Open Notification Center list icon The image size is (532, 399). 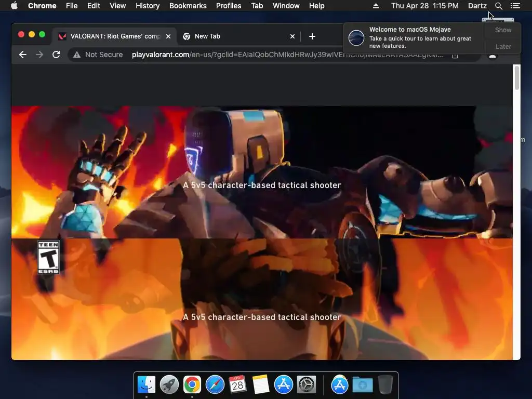point(515,6)
